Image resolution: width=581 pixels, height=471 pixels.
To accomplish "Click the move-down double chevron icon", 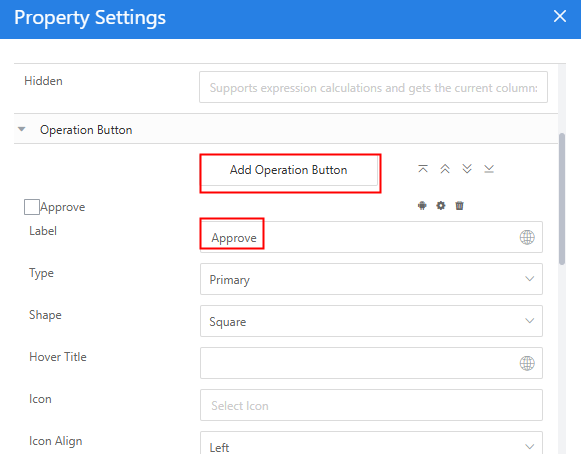I will [467, 169].
